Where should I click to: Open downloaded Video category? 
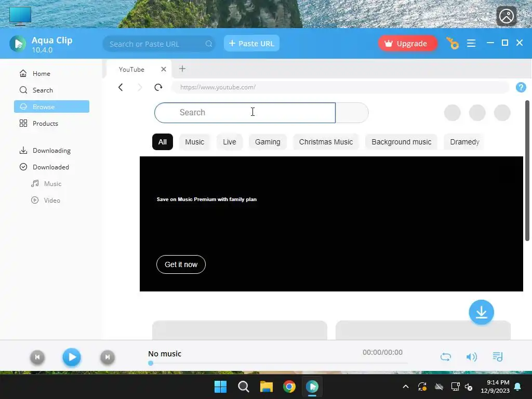(51, 200)
